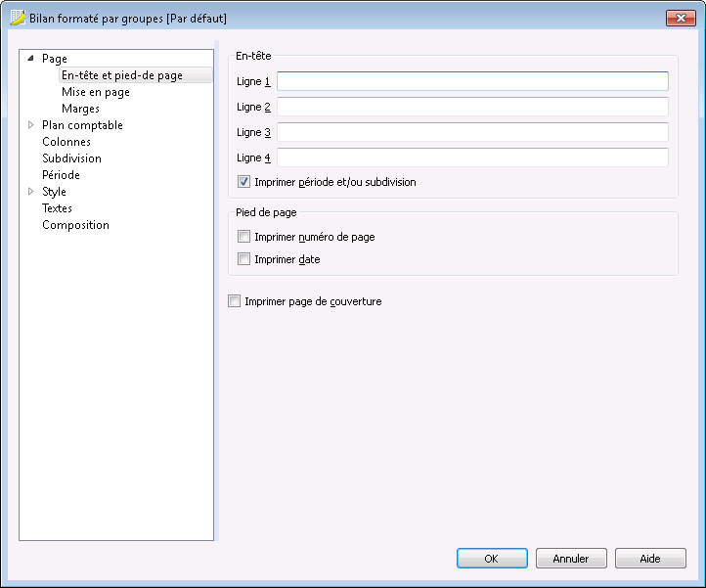Screen dimensions: 706x588
Task: Open the Subdivision section
Action: click(x=71, y=158)
